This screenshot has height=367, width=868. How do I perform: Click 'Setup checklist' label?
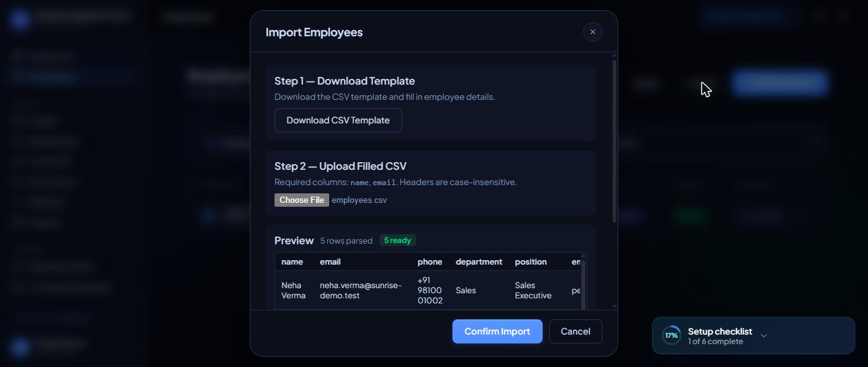click(x=720, y=331)
